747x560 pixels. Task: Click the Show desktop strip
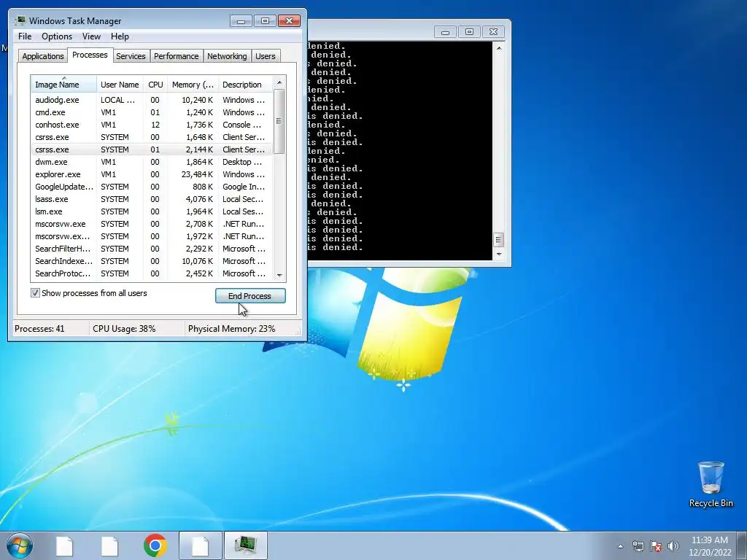pyautogui.click(x=742, y=546)
